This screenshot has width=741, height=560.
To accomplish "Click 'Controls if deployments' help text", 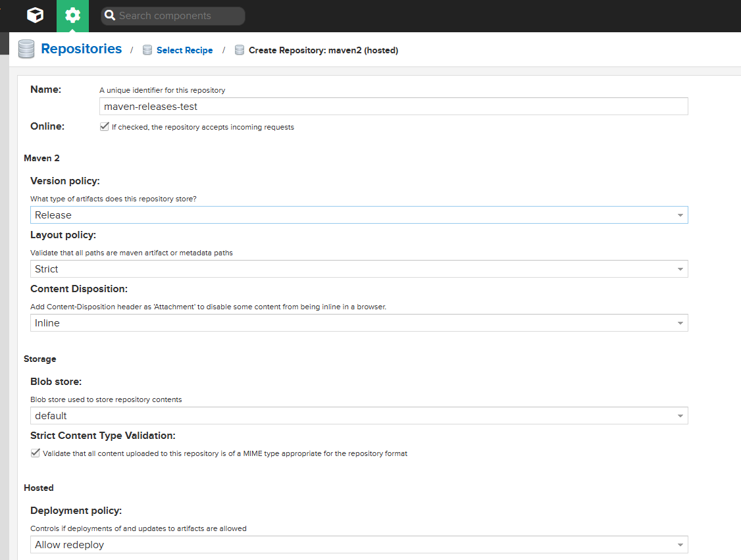I will (x=138, y=528).
